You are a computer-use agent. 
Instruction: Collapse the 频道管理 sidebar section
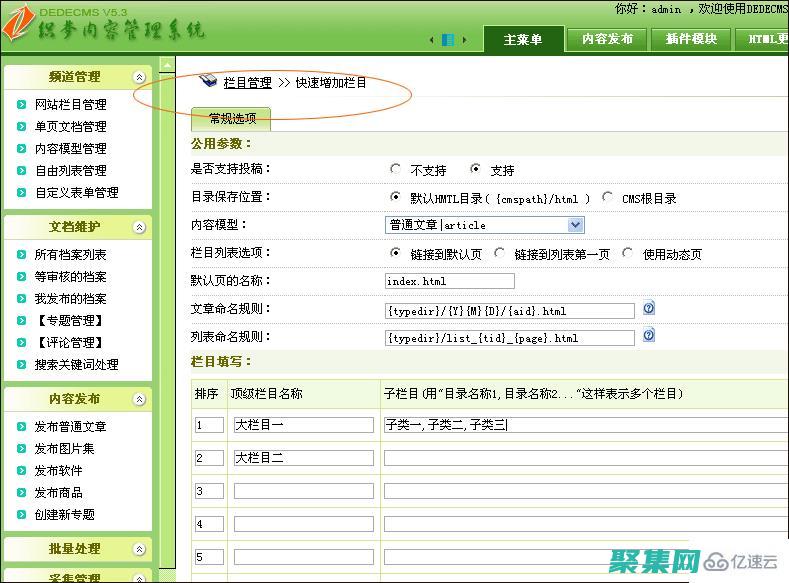coord(139,77)
